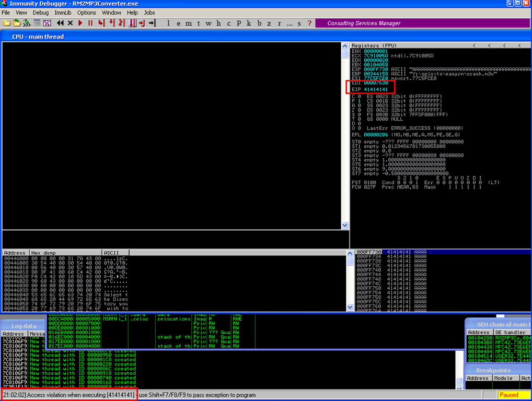Click the Consulting Services Manager purple banner

(364, 23)
